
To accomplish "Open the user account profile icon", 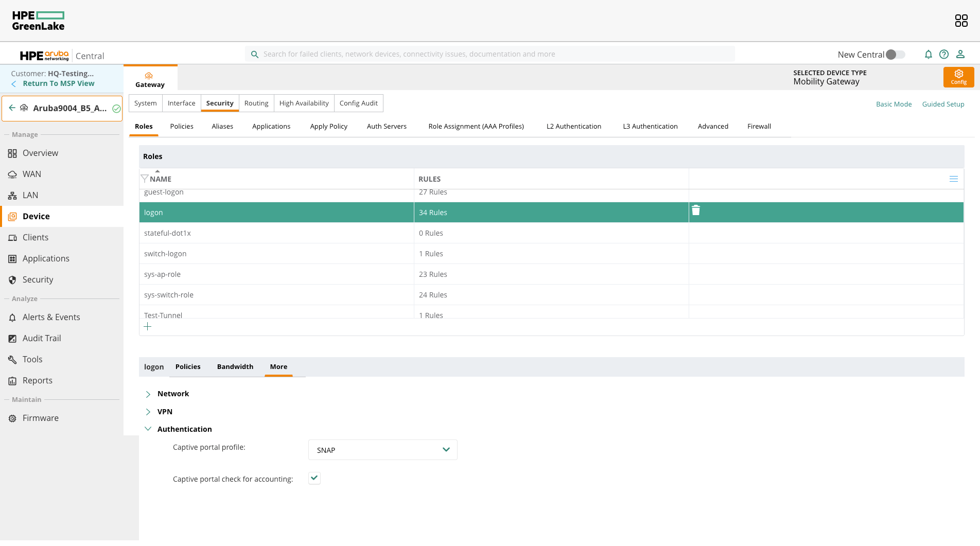I will [960, 55].
